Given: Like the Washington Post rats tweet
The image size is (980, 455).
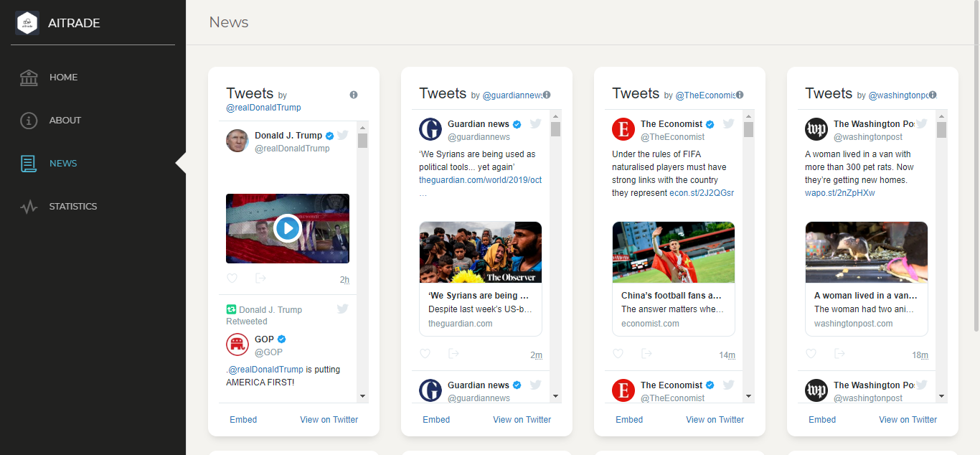Looking at the screenshot, I should pyautogui.click(x=811, y=354).
